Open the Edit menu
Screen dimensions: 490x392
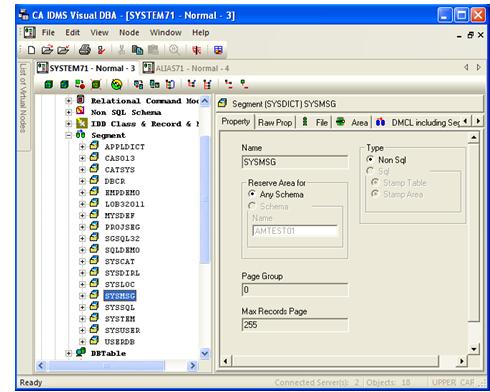72,33
